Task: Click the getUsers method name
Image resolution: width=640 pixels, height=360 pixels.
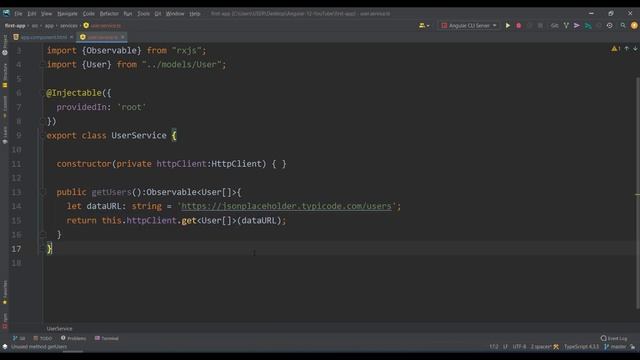Action: (111, 192)
